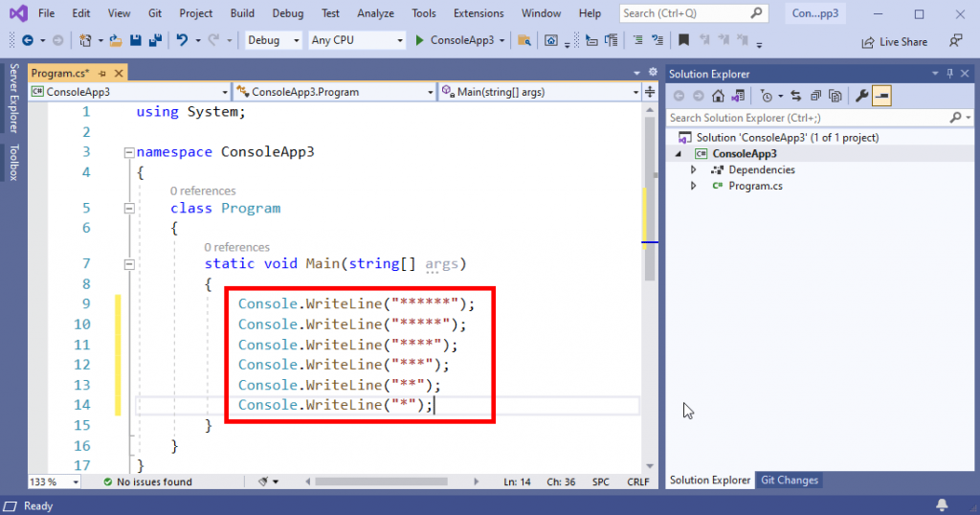Toggle Preview Selected Items button in Solution Explorer
The image size is (980, 515).
[x=881, y=96]
